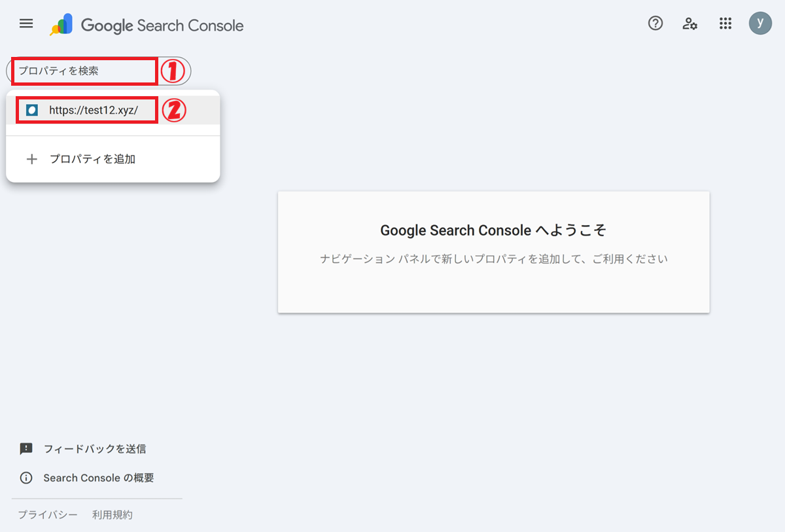The height and width of the screenshot is (532, 785).
Task: Click the ナビゲーション パネル instruction text
Action: click(493, 259)
